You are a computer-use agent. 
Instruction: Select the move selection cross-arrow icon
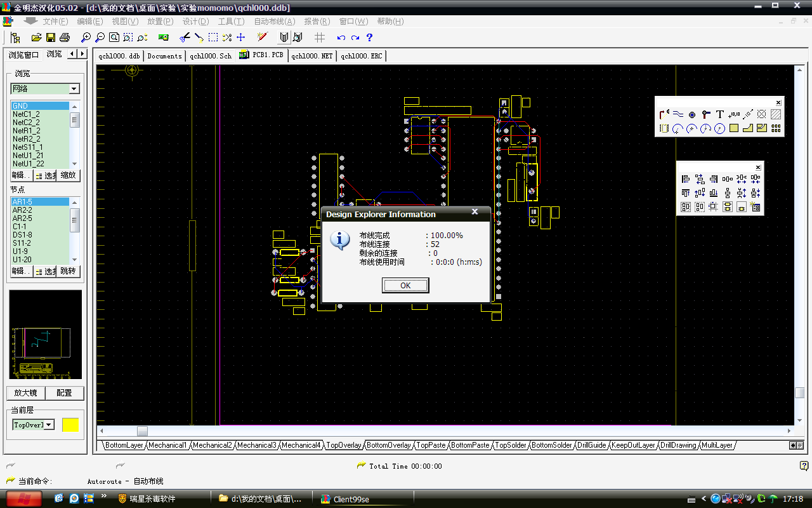pos(240,38)
